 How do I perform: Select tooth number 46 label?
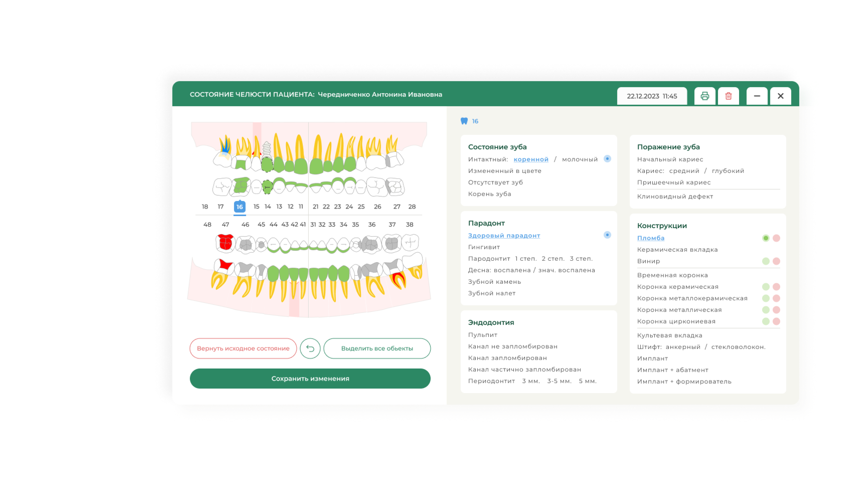pos(245,225)
